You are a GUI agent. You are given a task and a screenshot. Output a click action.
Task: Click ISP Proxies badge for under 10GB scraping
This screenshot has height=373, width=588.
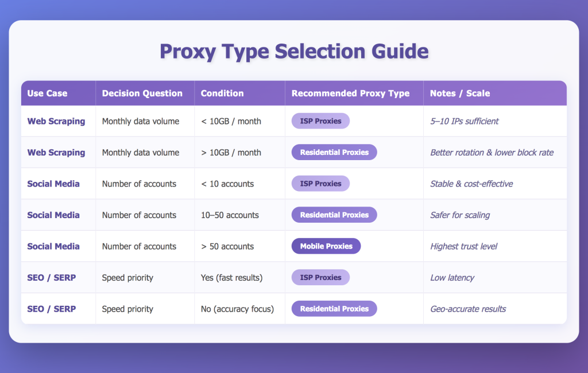(x=320, y=121)
